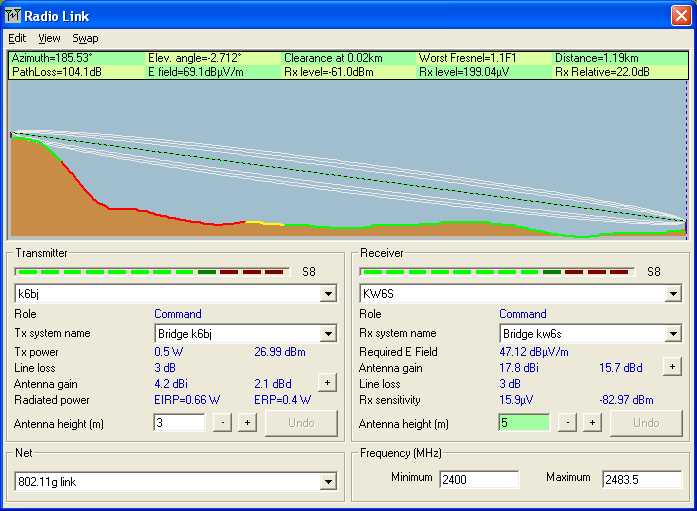Click the Radio Link title bar icon
The image size is (697, 511).
pos(12,14)
